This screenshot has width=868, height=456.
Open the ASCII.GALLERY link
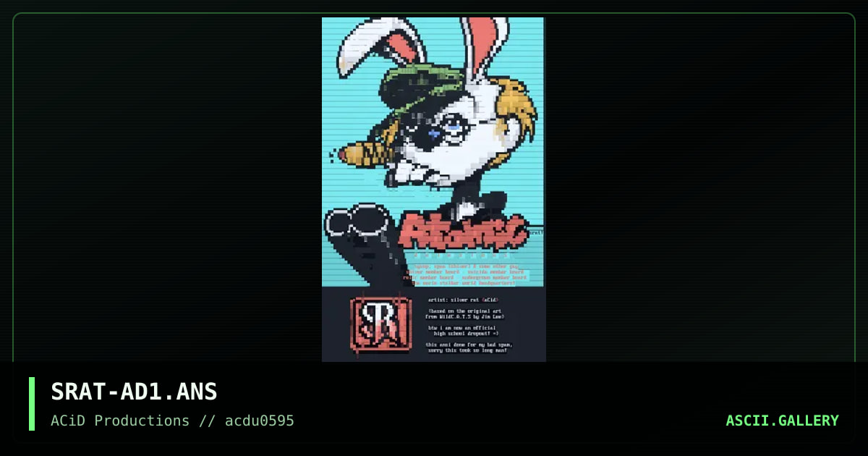click(x=782, y=421)
